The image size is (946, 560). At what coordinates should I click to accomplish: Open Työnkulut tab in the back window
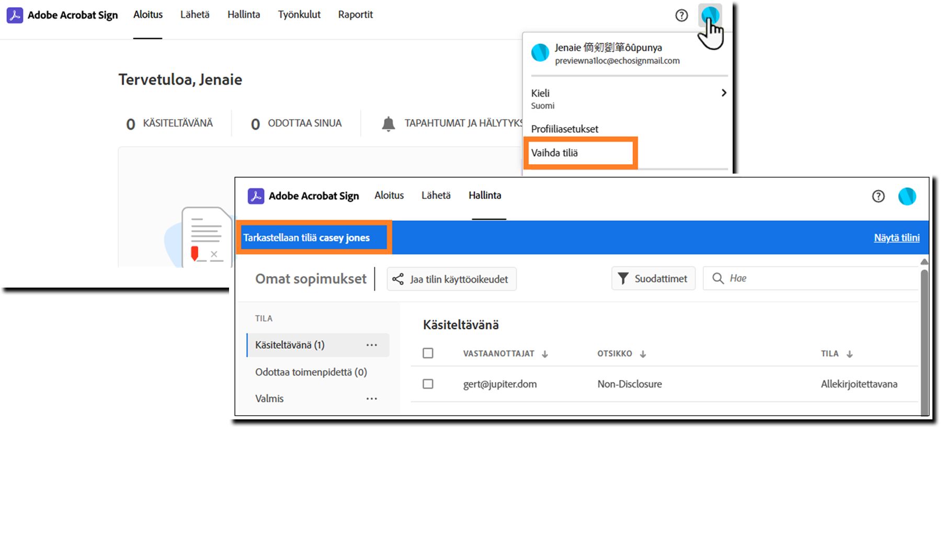coord(299,15)
